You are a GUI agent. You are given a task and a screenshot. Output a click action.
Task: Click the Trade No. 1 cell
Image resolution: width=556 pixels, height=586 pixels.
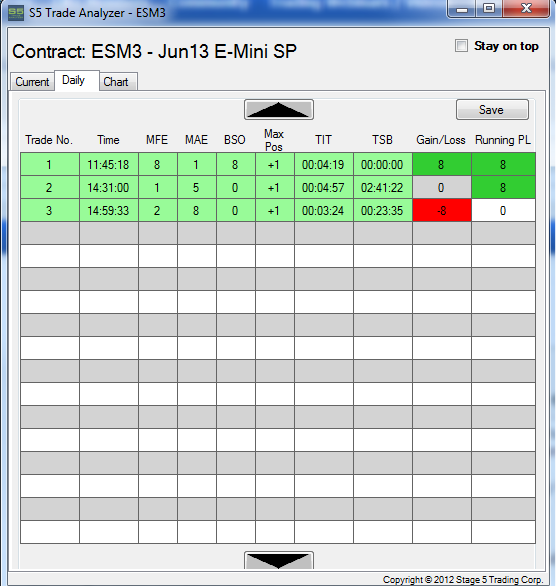pyautogui.click(x=50, y=164)
